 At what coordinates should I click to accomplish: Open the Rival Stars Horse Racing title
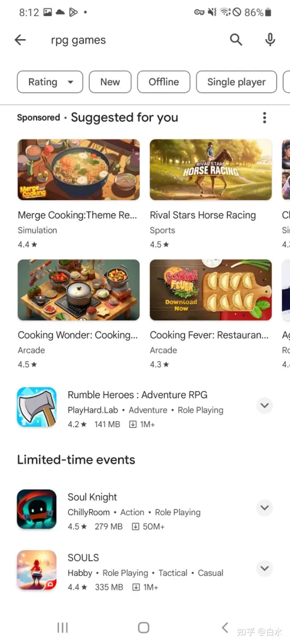pyautogui.click(x=203, y=215)
